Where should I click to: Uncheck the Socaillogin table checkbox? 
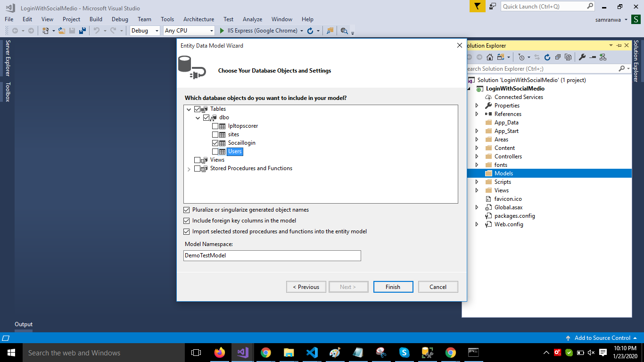click(x=215, y=143)
